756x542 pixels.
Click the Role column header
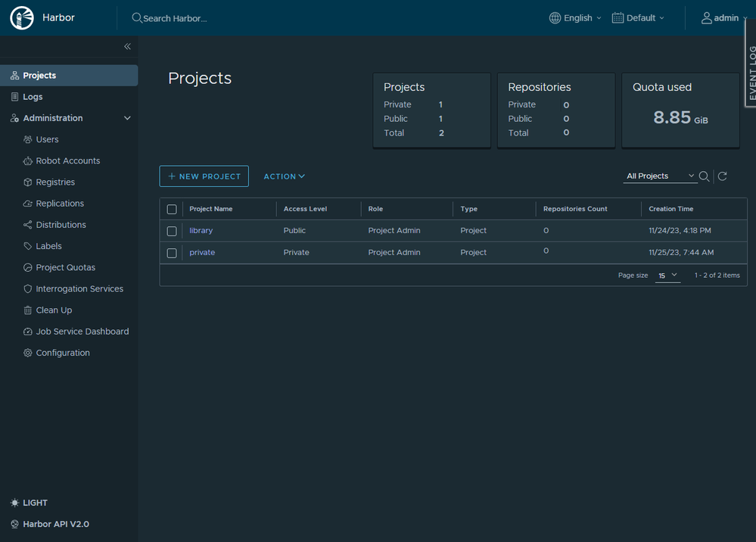tap(375, 209)
